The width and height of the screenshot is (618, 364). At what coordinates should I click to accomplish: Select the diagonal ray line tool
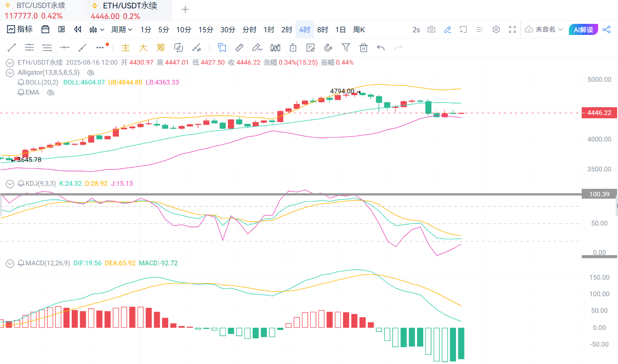pyautogui.click(x=82, y=47)
